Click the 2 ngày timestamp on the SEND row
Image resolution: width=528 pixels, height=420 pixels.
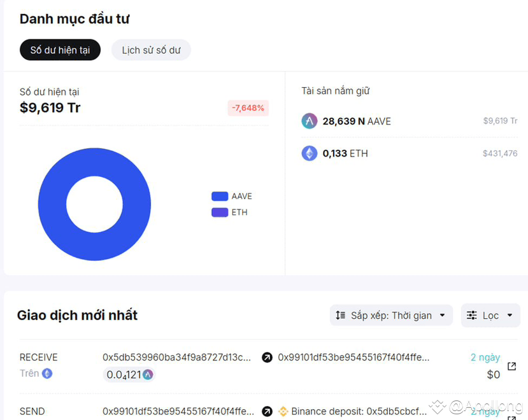coord(485,411)
